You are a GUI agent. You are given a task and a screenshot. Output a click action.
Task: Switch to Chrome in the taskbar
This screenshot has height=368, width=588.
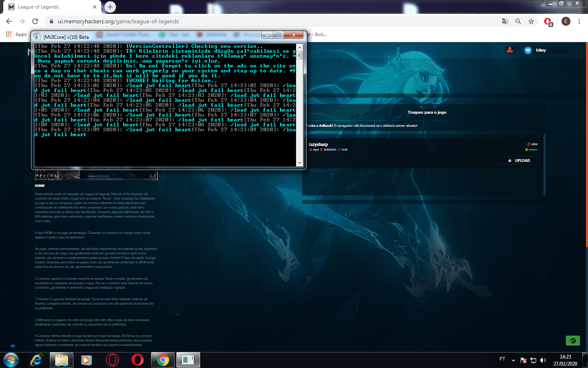click(163, 360)
